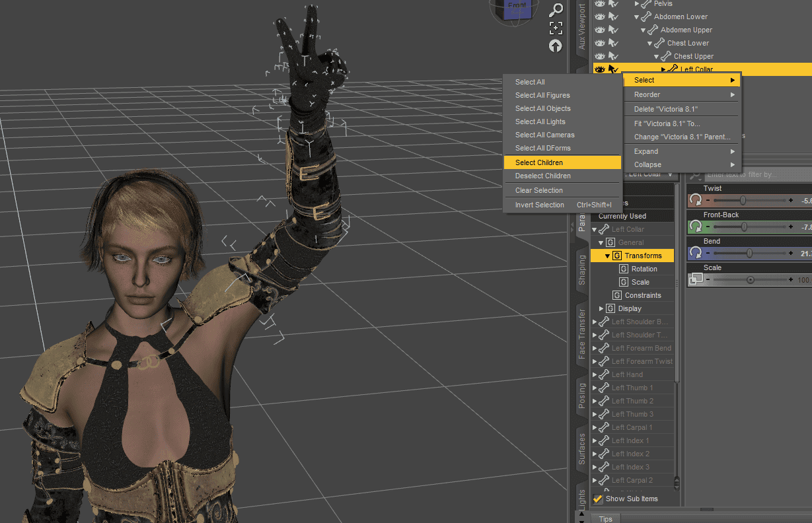
Task: Click the frame selection icon in viewport
Action: (x=556, y=28)
